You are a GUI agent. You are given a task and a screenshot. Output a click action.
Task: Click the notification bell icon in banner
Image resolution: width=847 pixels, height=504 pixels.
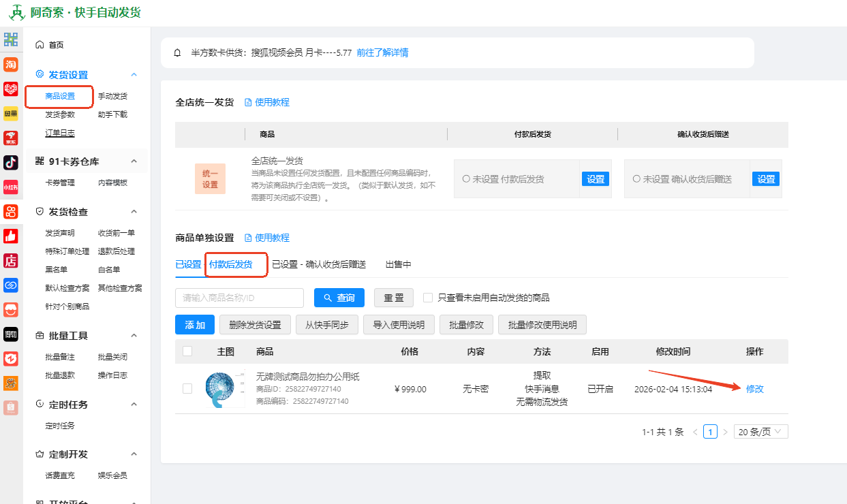pos(177,52)
